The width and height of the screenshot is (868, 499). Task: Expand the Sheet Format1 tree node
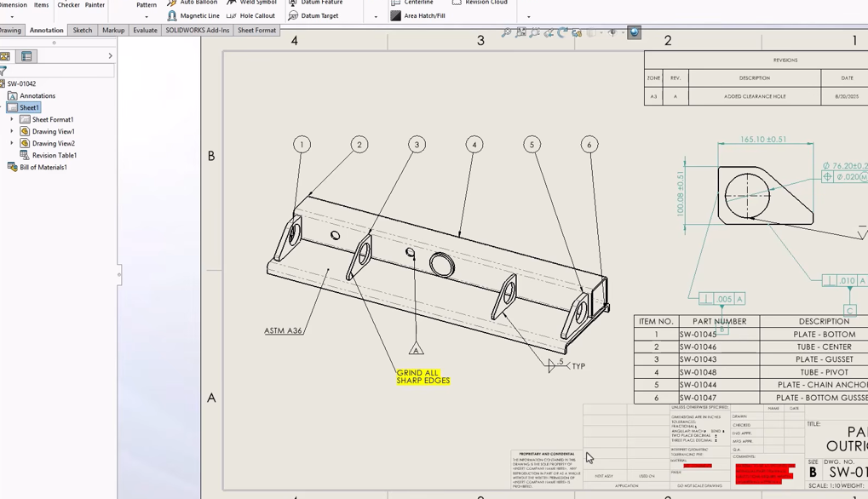pyautogui.click(x=12, y=119)
